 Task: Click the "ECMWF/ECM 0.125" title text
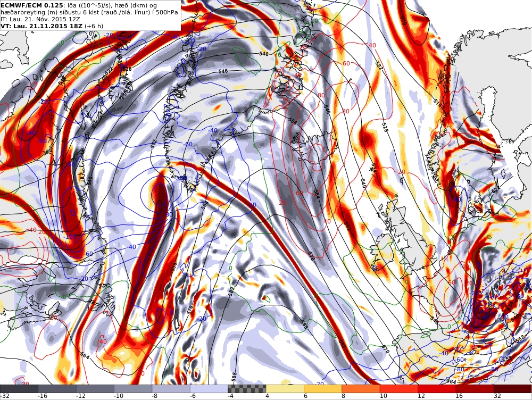(x=31, y=5)
